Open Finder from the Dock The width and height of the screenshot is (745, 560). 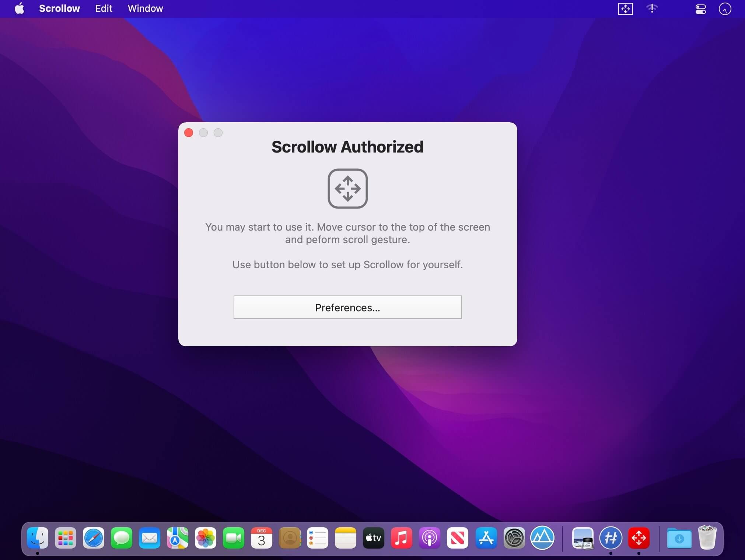[38, 538]
